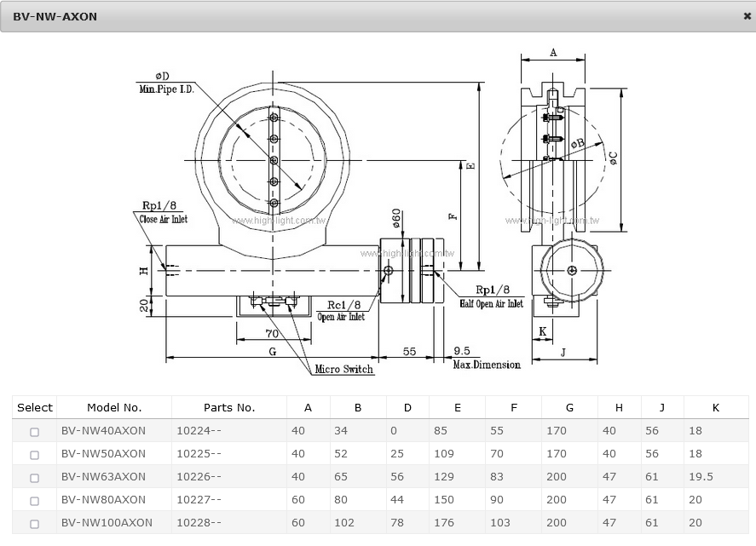Click the BV-NW-AXON title bar text
756x546 pixels.
(55, 16)
